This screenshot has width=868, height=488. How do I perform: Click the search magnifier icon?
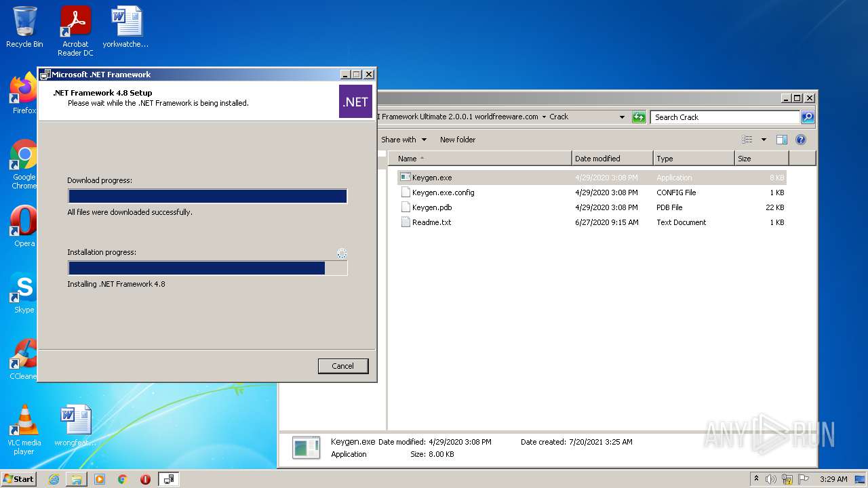pyautogui.click(x=807, y=117)
